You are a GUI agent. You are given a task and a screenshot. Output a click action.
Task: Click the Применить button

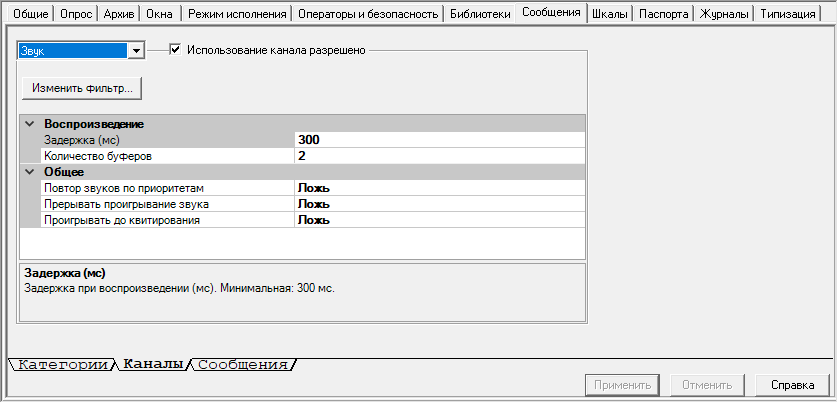click(623, 385)
